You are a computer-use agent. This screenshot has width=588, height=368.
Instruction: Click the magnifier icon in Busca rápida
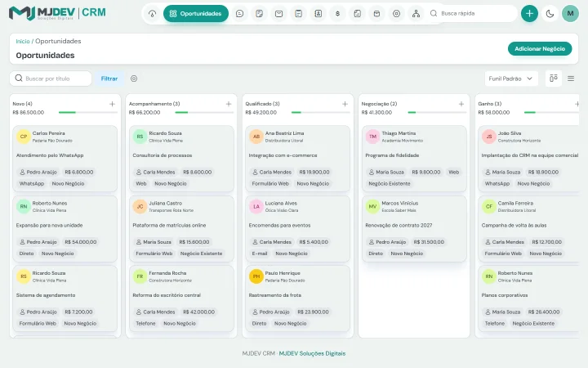pyautogui.click(x=434, y=14)
